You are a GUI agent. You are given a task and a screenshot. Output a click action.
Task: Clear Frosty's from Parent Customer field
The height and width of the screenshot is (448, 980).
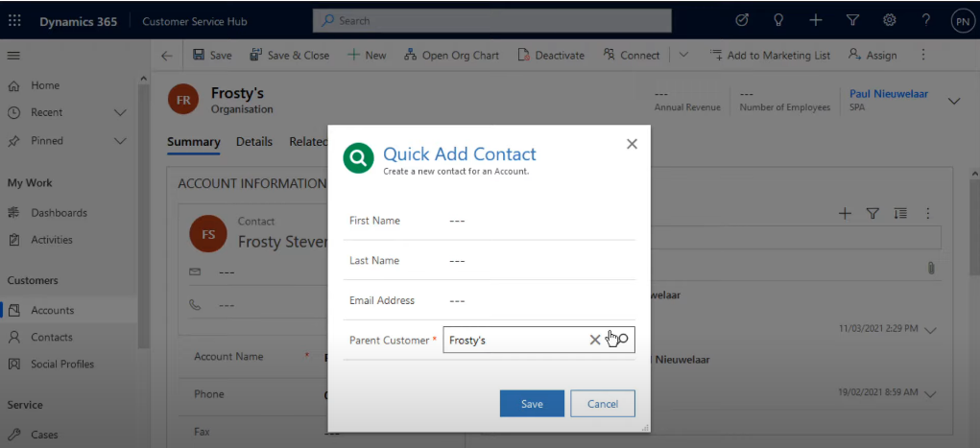click(595, 340)
